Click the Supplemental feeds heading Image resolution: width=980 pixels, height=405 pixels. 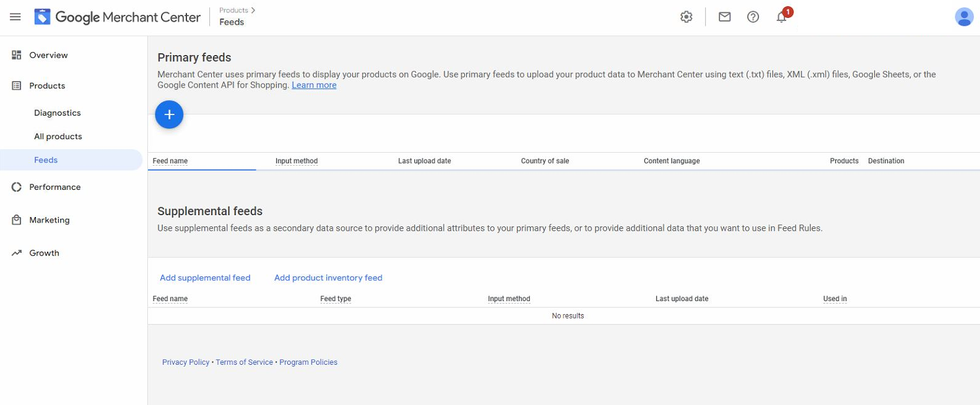pos(210,211)
